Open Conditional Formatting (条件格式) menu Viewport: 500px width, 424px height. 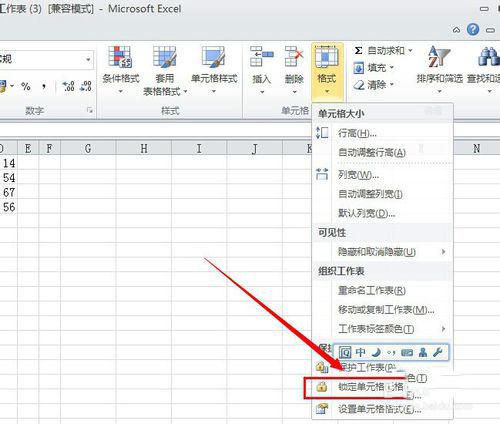[x=120, y=69]
